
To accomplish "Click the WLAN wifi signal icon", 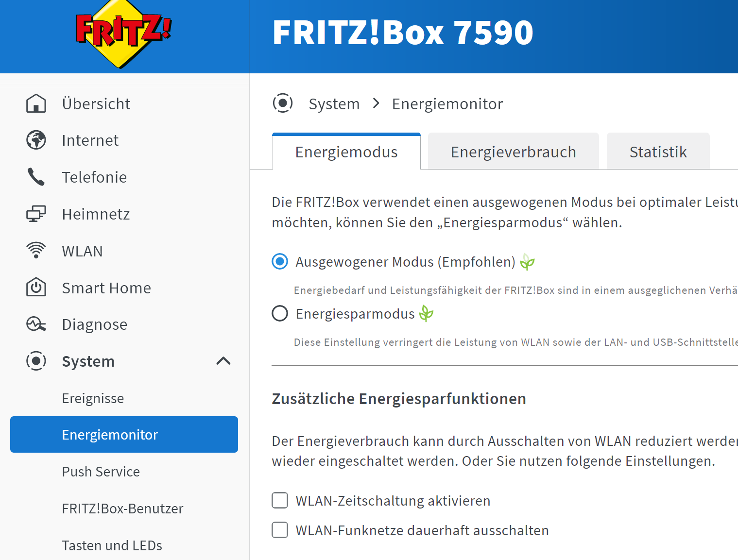I will pos(36,250).
